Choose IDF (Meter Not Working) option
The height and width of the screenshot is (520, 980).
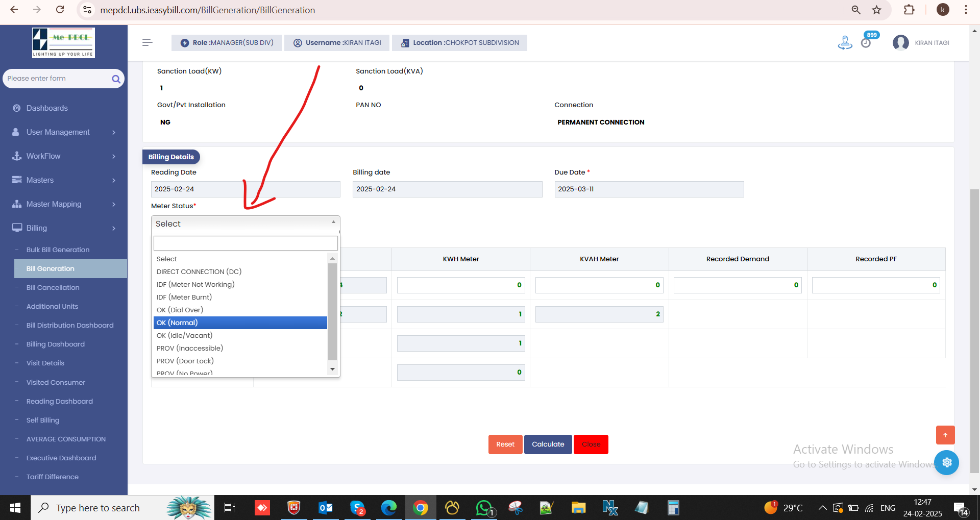point(240,284)
